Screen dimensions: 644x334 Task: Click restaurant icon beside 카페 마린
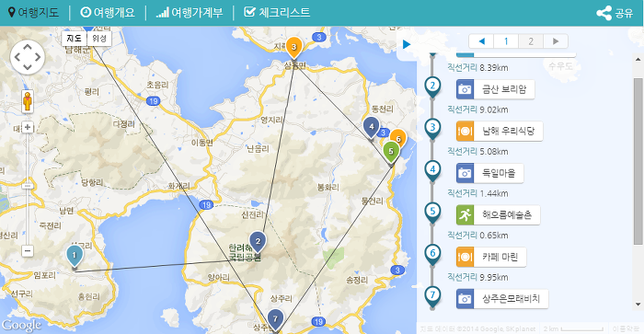[x=465, y=257]
